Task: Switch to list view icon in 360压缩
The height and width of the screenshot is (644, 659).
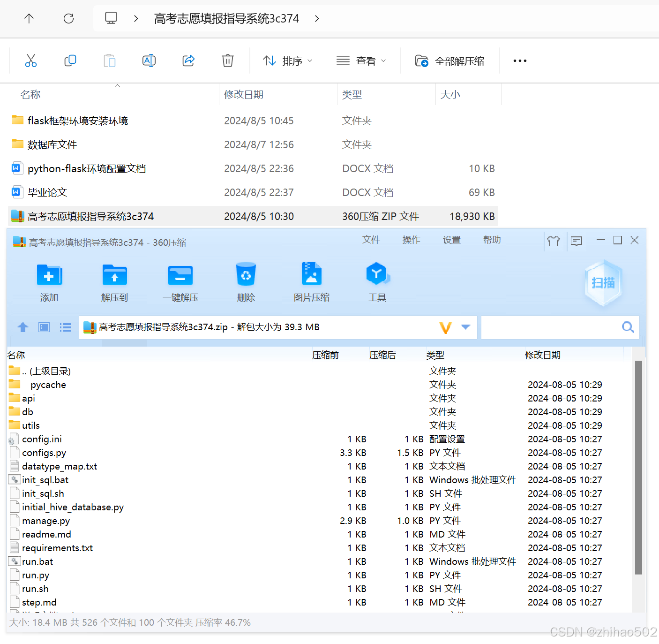Action: click(66, 327)
